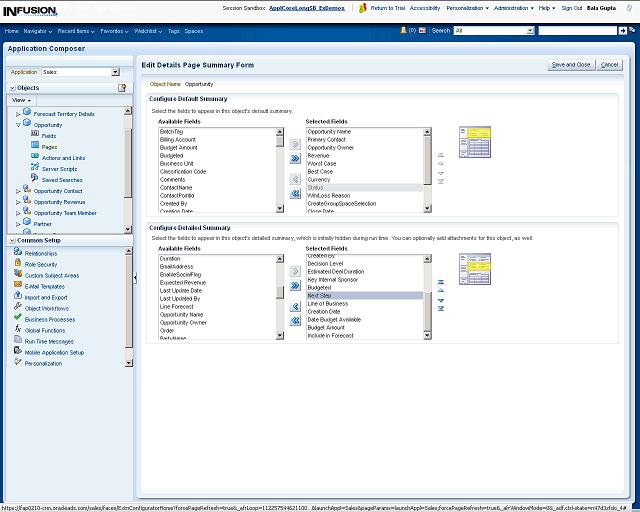
Task: Click the new object icon in Objects panel
Action: coord(122,88)
